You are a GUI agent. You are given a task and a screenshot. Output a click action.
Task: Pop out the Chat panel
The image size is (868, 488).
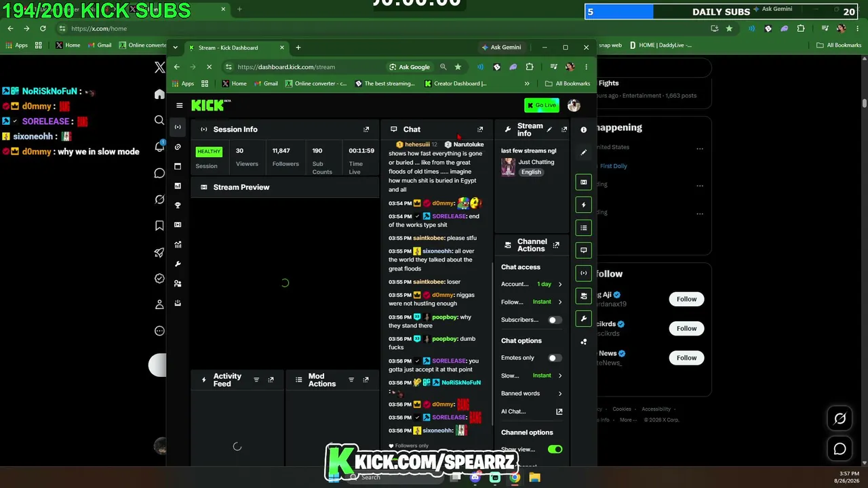pos(480,129)
